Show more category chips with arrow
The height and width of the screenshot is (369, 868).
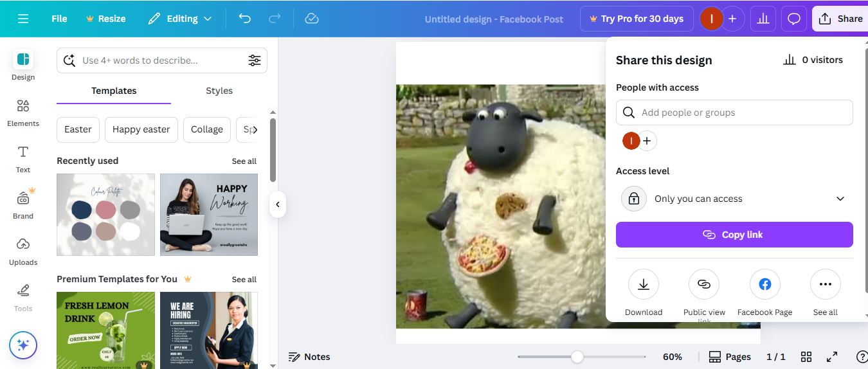pyautogui.click(x=255, y=129)
